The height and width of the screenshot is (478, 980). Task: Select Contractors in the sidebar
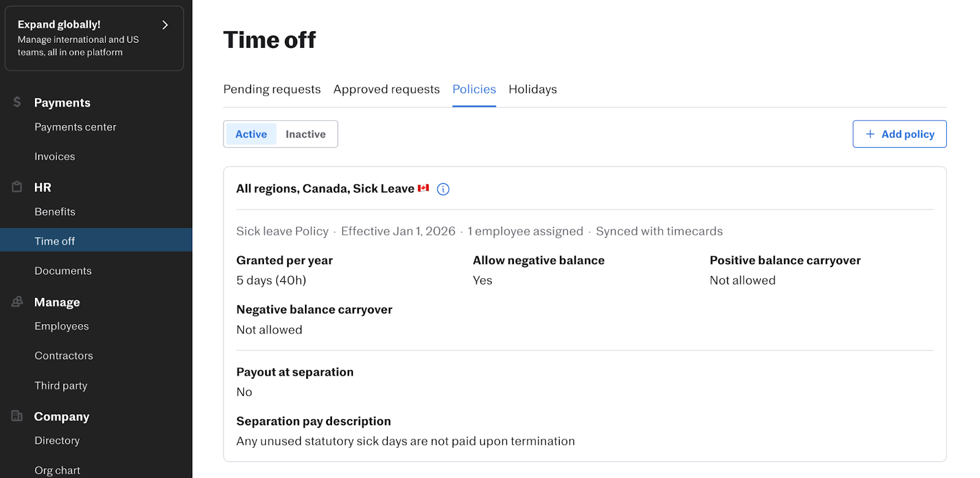point(64,356)
